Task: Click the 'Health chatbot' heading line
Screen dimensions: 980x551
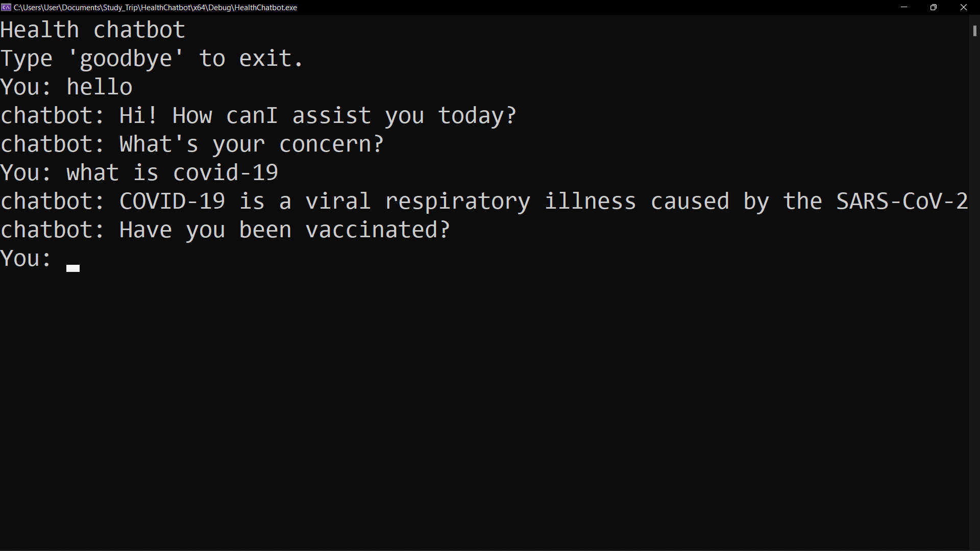Action: 92,30
